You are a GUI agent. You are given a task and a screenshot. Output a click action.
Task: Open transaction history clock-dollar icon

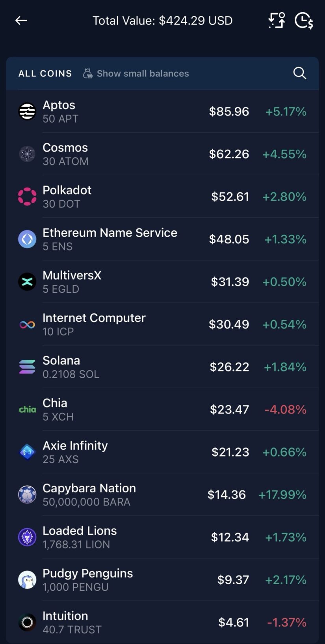(304, 20)
